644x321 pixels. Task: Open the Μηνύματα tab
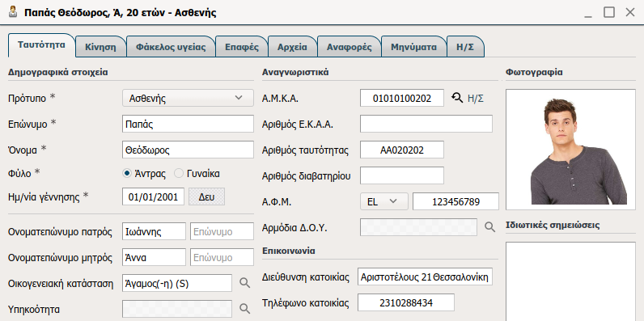pyautogui.click(x=413, y=47)
